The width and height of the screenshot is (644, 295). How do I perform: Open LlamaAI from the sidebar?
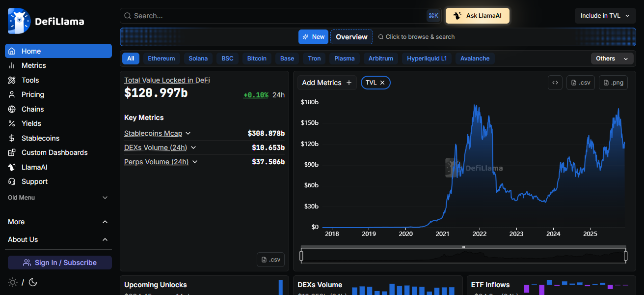coord(34,167)
